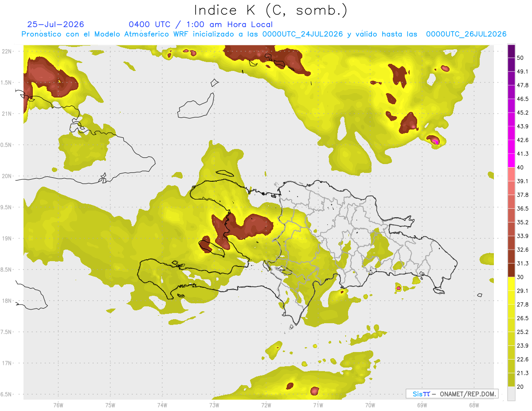Click color scale value "27.8"
Image resolution: width=532 pixels, height=411 pixels.
523,304
